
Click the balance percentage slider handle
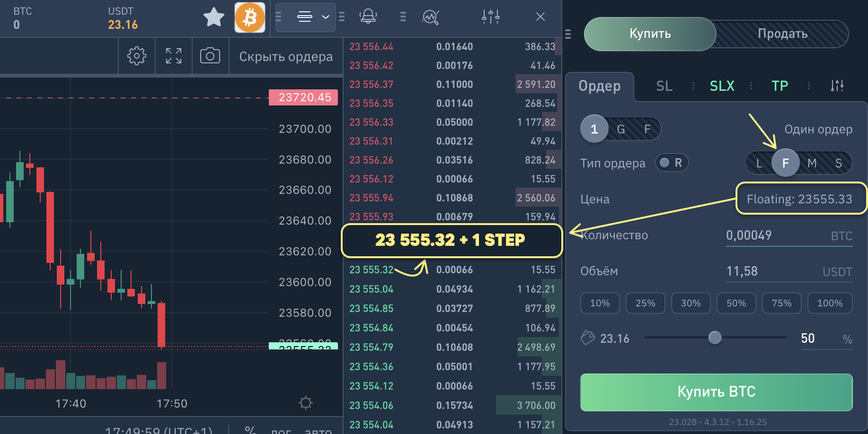[715, 338]
